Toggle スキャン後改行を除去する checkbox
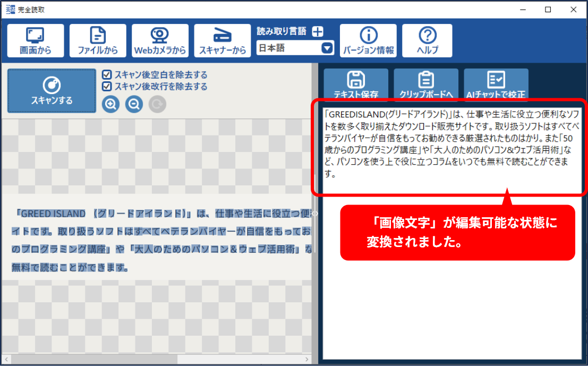The image size is (588, 366). click(x=107, y=86)
